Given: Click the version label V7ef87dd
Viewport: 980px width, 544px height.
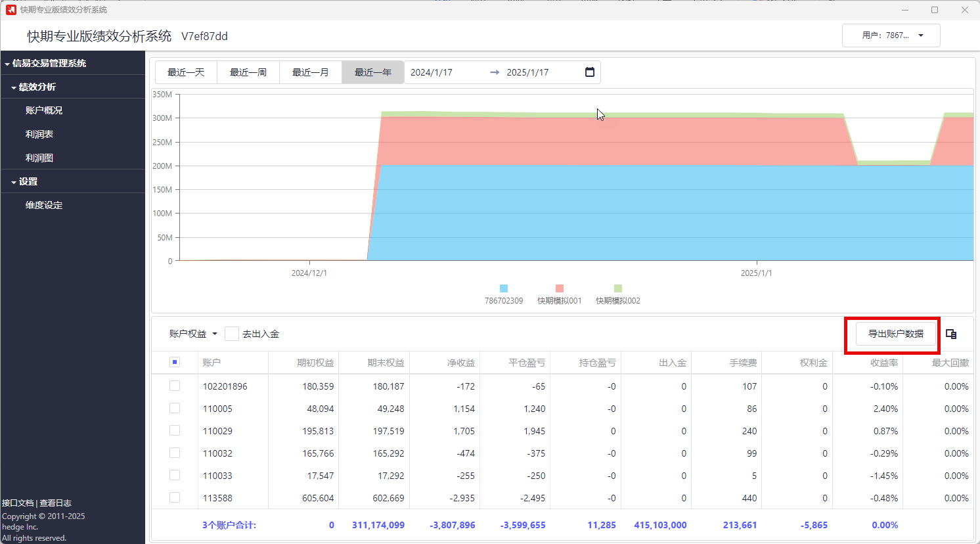Looking at the screenshot, I should 204,36.
